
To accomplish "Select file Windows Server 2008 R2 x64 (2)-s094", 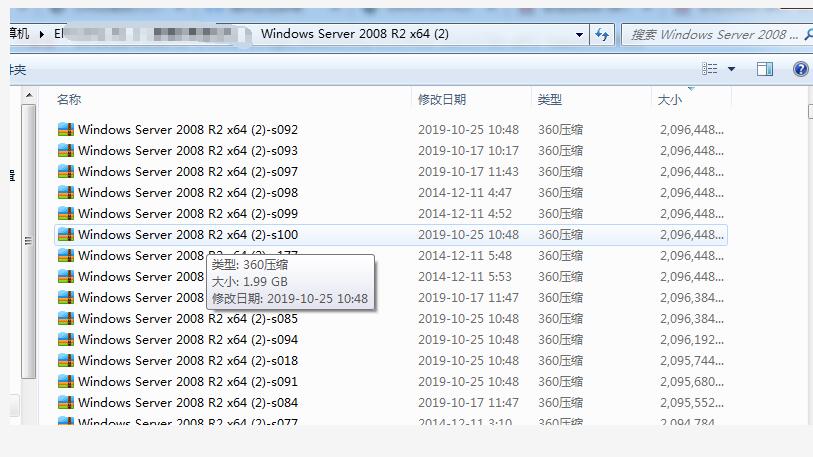I will point(188,340).
